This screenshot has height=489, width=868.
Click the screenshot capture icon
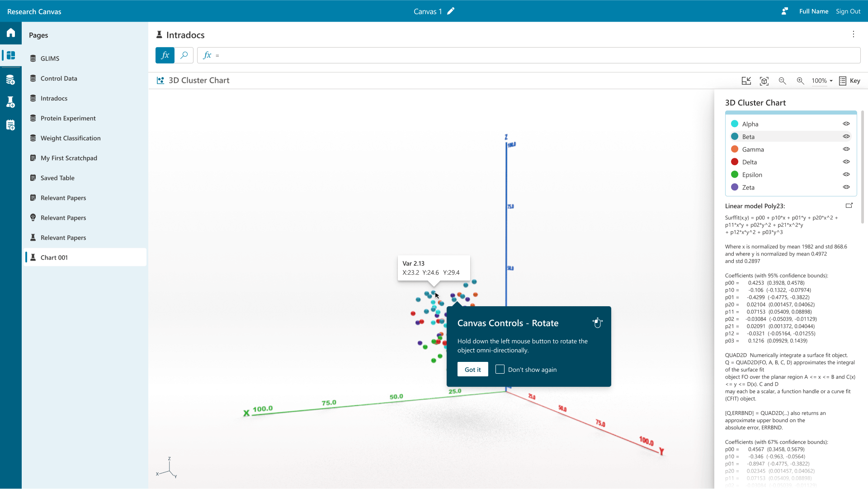(764, 81)
